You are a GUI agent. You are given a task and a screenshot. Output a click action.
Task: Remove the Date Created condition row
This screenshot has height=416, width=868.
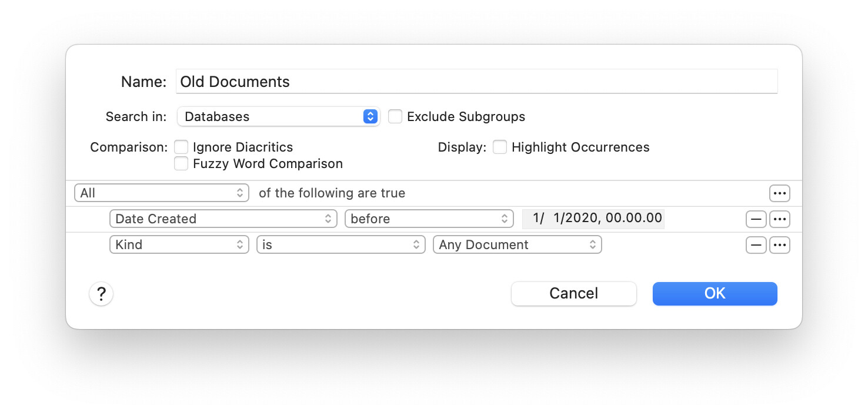click(756, 219)
